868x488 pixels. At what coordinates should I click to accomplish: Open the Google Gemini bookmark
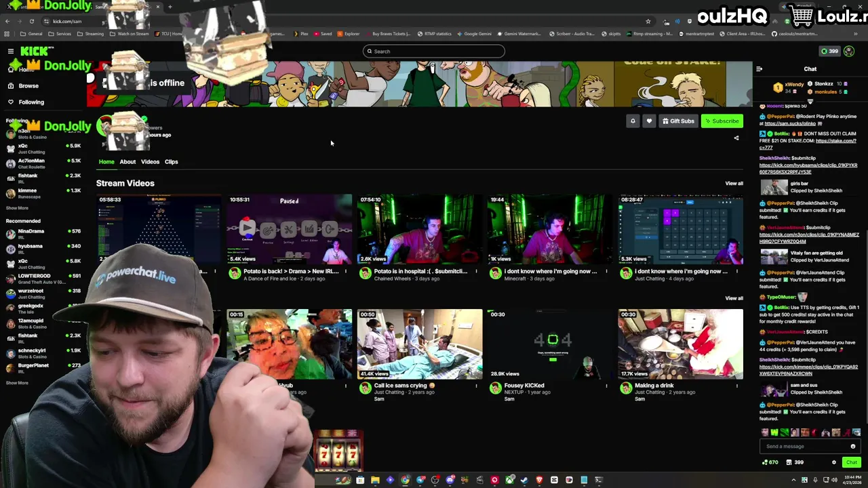[475, 34]
